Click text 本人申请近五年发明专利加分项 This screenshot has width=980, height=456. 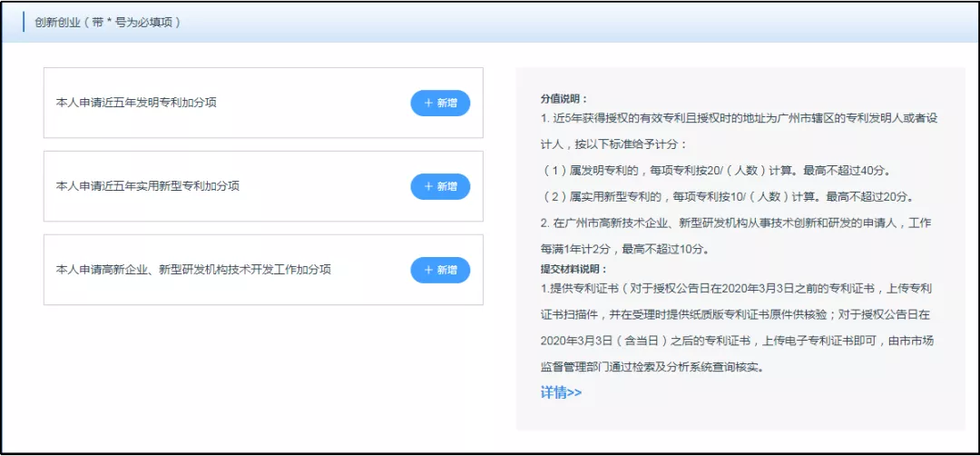point(136,103)
